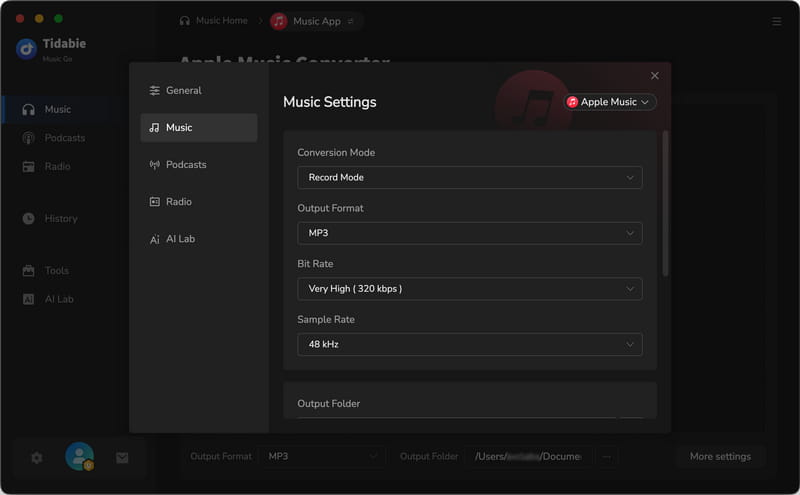The width and height of the screenshot is (800, 495).
Task: Click the podcast icon in main sidebar
Action: [29, 138]
